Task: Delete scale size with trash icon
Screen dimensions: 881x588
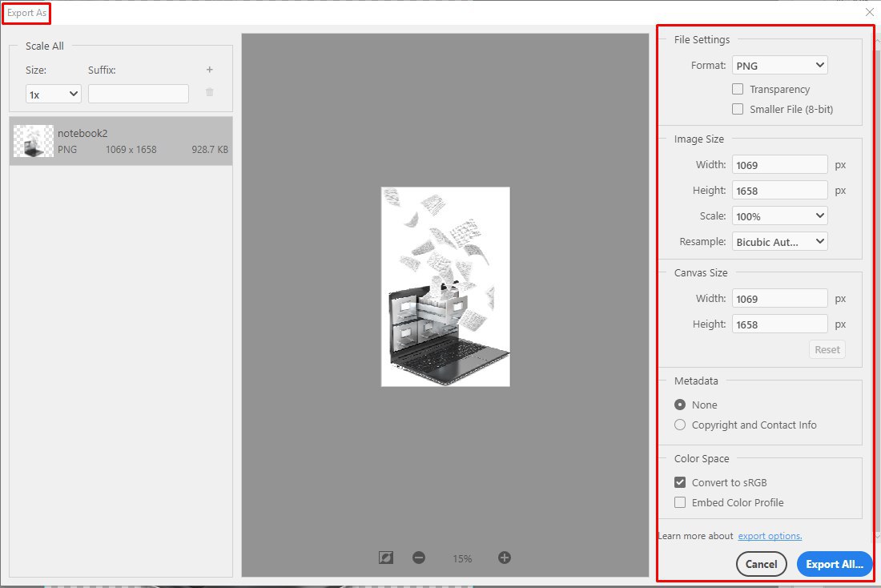Action: point(210,92)
